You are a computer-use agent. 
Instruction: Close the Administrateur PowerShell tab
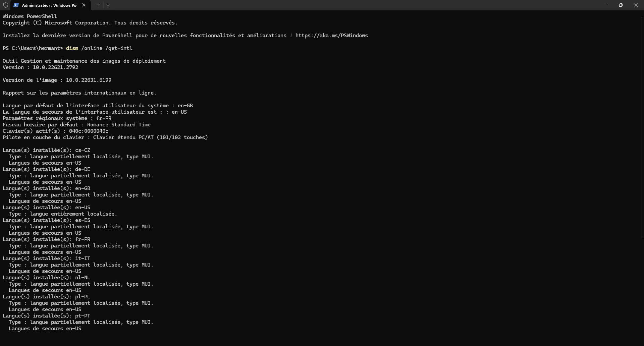pyautogui.click(x=84, y=5)
